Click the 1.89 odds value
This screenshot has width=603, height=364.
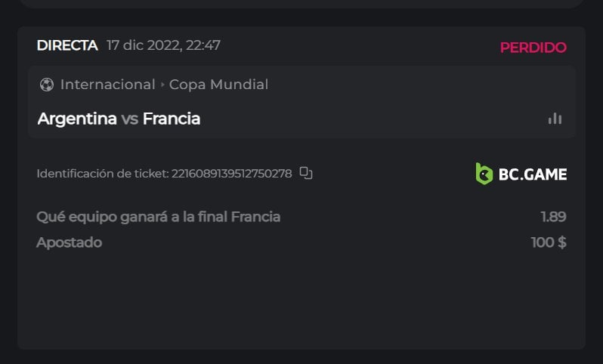[553, 217]
